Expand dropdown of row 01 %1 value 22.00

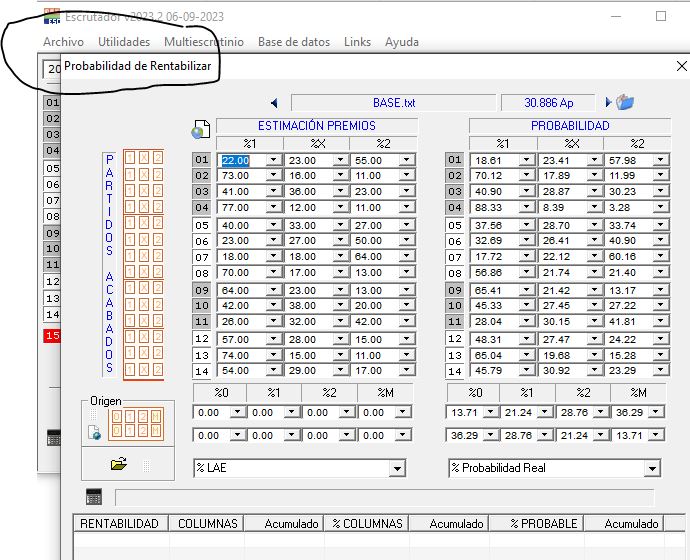pyautogui.click(x=274, y=160)
